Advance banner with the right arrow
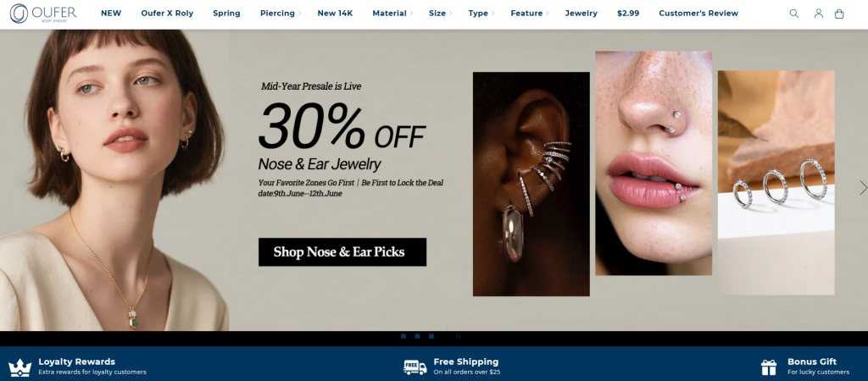This screenshot has width=868, height=381. coord(862,188)
